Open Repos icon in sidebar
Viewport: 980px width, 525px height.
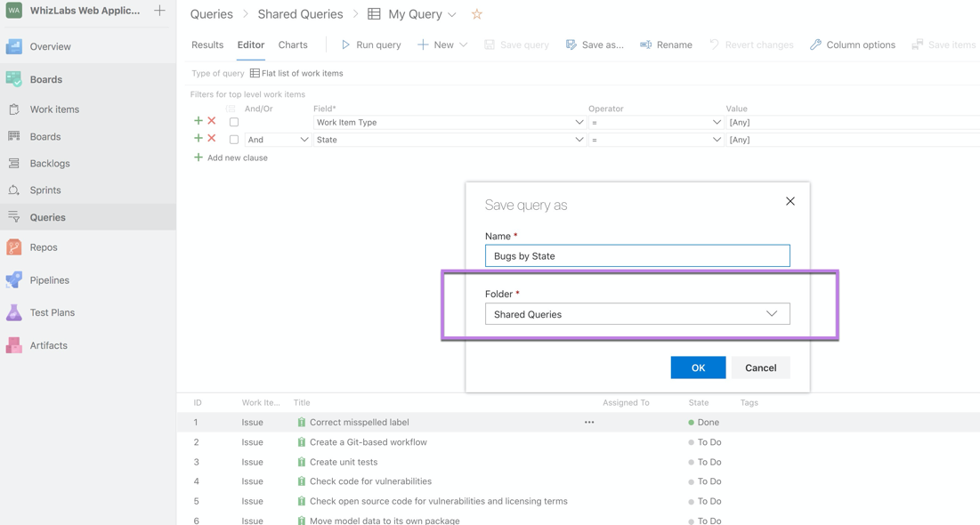click(13, 246)
